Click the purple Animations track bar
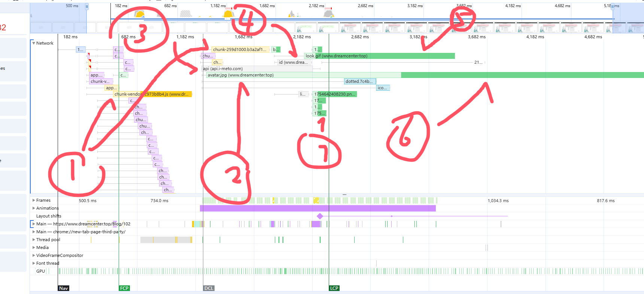 tap(318, 208)
